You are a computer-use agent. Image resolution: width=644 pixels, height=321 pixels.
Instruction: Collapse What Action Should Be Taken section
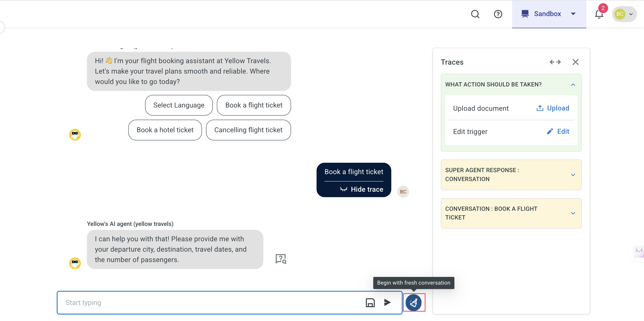(573, 84)
